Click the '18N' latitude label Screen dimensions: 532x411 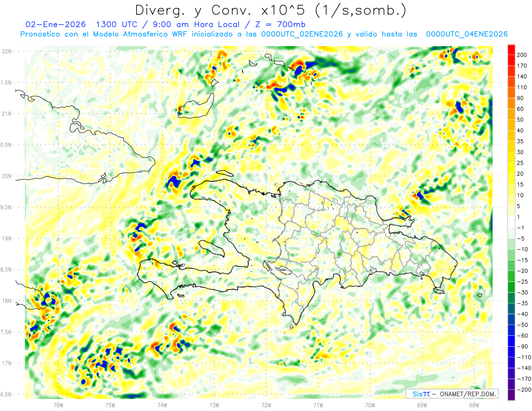pos(6,301)
